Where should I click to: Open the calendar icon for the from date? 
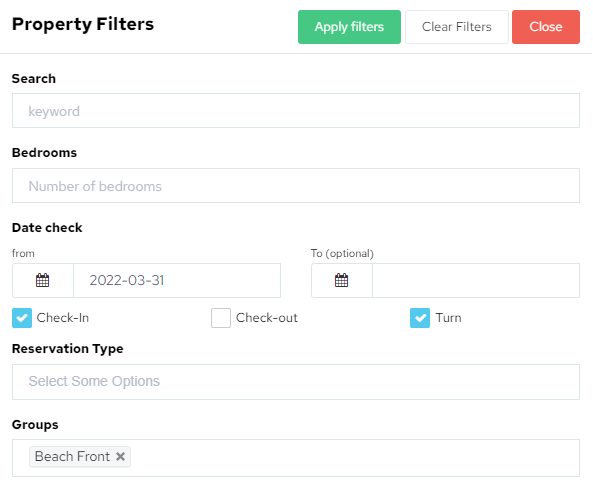[x=42, y=281]
